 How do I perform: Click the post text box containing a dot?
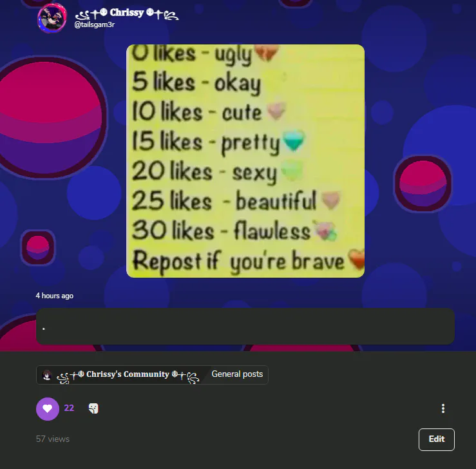(245, 327)
